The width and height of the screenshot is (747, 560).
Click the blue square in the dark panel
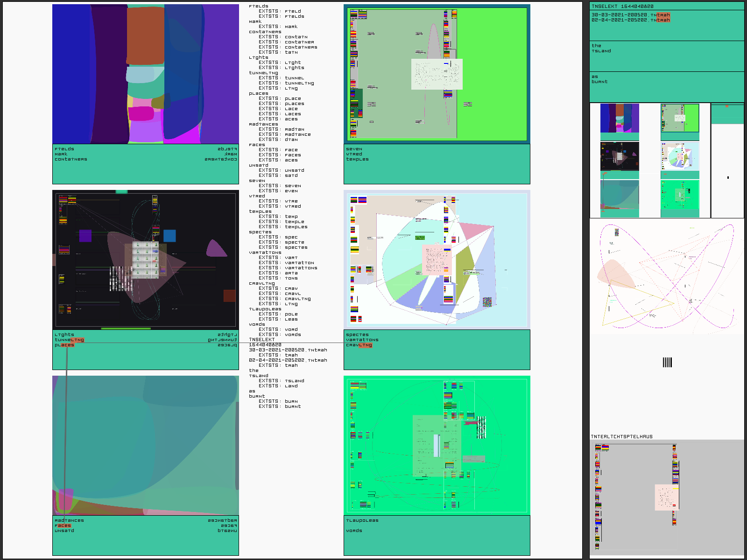pos(169,236)
